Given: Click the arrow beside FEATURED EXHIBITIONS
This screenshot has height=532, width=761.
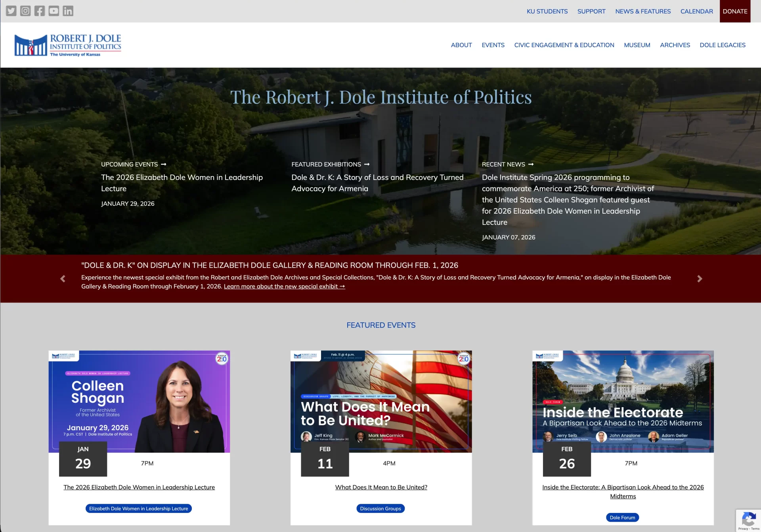Looking at the screenshot, I should (x=367, y=164).
